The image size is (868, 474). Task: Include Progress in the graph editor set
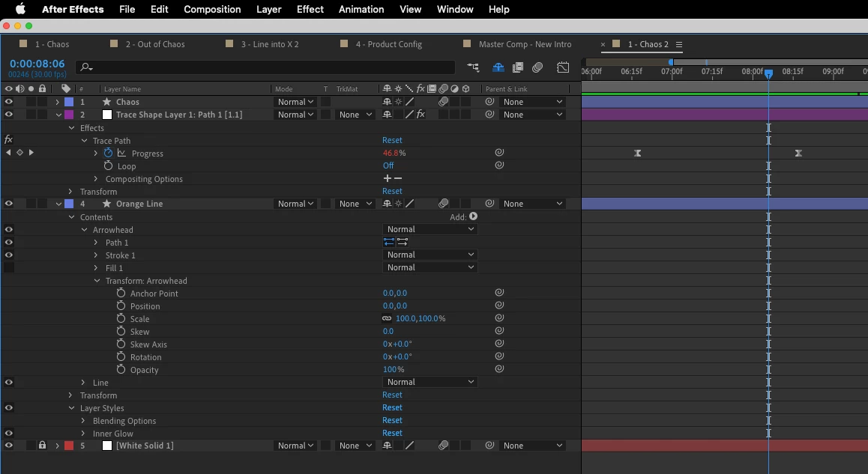point(121,154)
